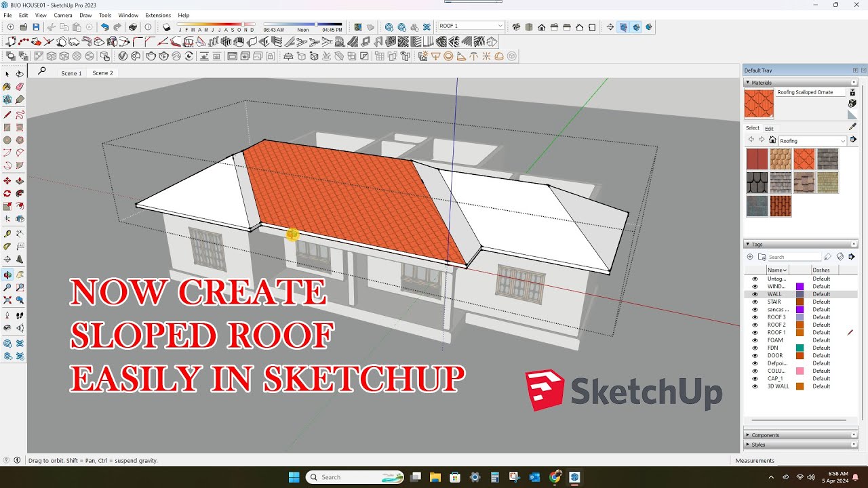Click the Print icon
The height and width of the screenshot is (488, 868).
point(133,27)
